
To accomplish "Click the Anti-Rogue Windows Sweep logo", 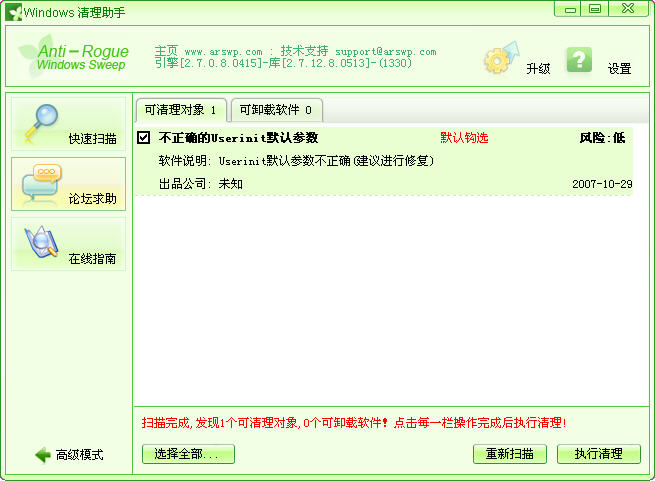I will pyautogui.click(x=74, y=57).
